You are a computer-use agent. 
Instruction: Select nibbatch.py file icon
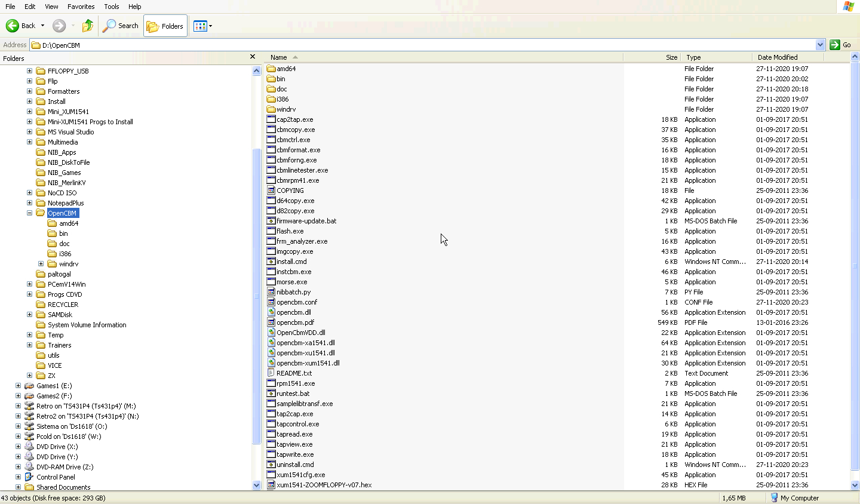(271, 292)
